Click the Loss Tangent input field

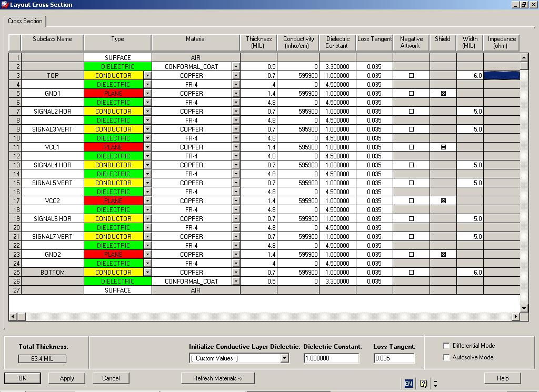[394, 358]
